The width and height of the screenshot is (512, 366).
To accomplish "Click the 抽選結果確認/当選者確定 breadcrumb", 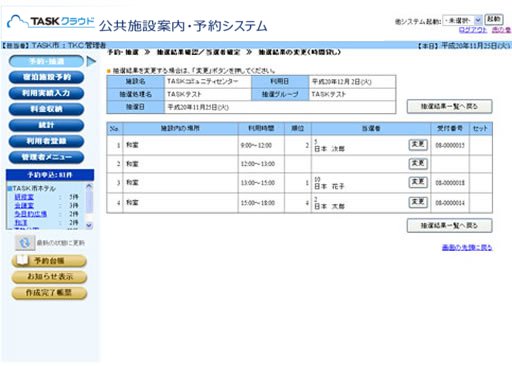I will pos(198,52).
